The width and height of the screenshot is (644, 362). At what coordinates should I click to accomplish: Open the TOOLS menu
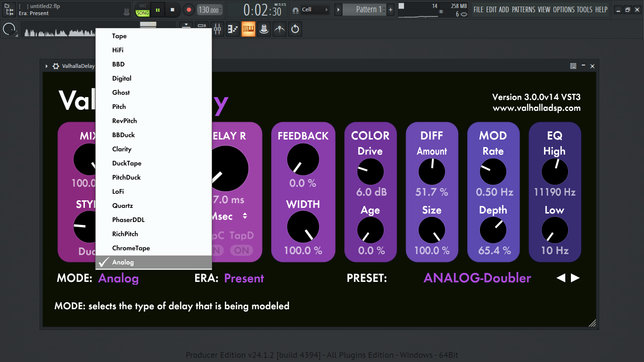(x=585, y=9)
